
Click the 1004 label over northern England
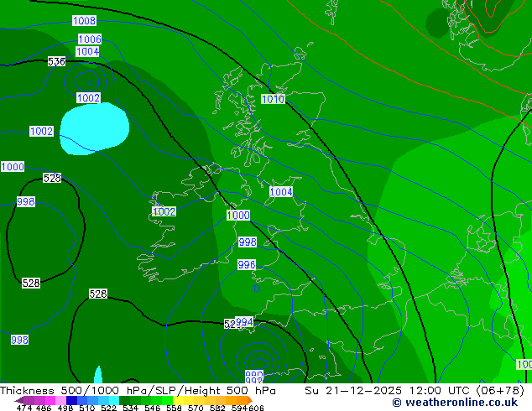pos(281,192)
